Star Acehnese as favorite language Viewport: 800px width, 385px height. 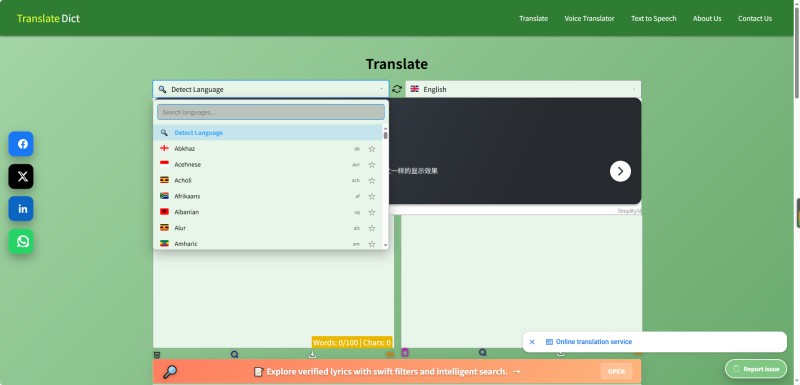pyautogui.click(x=372, y=165)
